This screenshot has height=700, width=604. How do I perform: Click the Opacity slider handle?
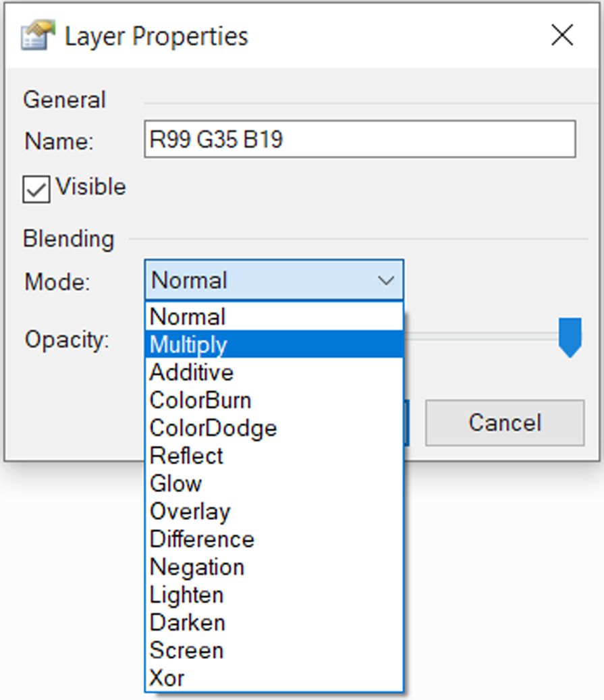point(570,337)
